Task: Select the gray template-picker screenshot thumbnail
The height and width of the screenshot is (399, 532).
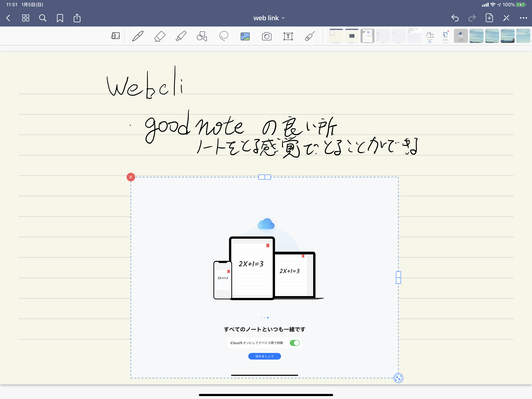Action: click(367, 36)
